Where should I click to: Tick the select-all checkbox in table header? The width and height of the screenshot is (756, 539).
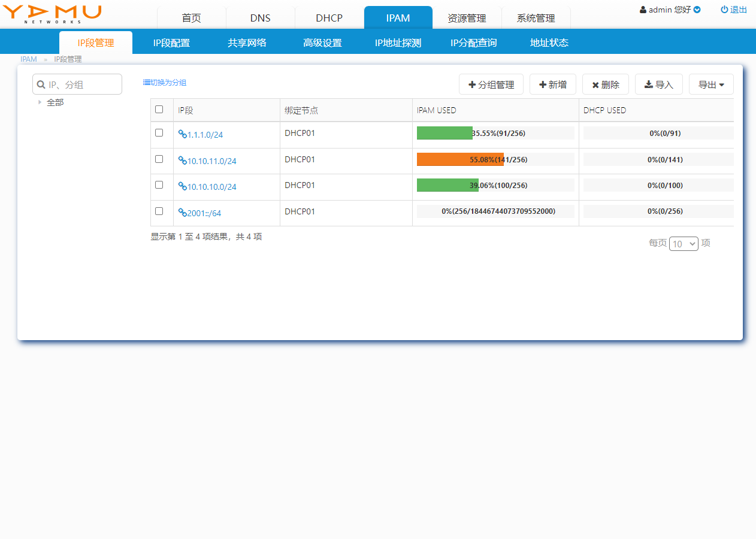click(159, 110)
